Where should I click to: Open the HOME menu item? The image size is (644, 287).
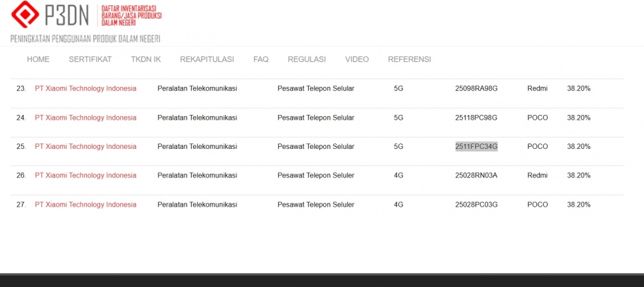39,59
